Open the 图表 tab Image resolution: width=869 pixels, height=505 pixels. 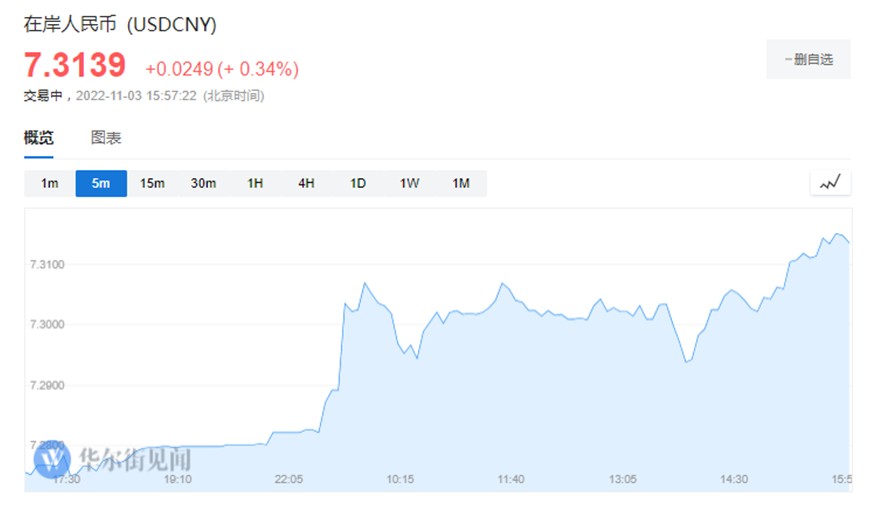106,138
